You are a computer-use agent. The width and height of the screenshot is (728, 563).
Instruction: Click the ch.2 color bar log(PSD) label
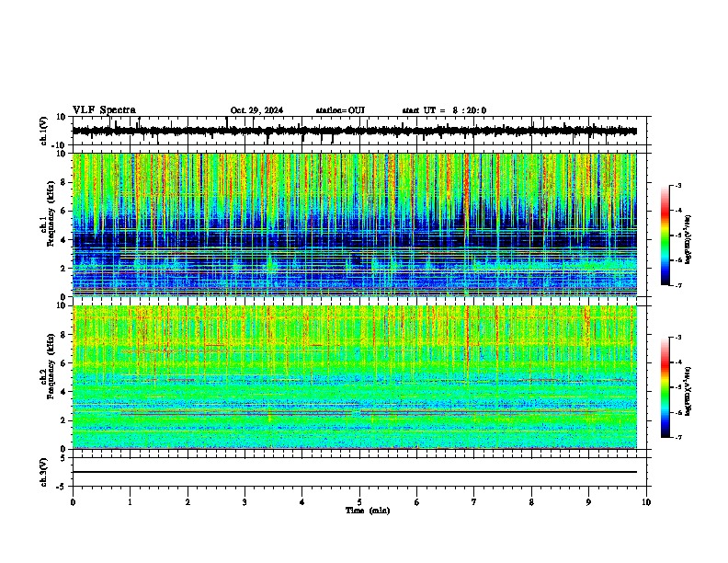click(688, 392)
